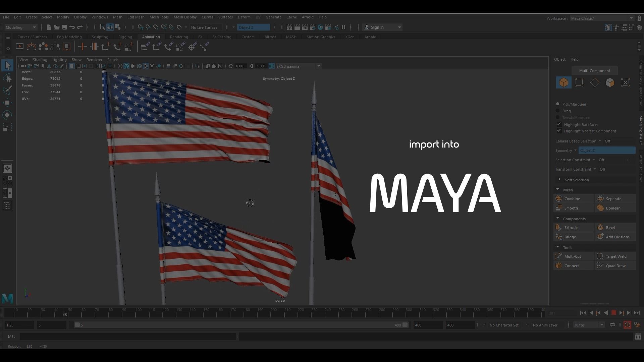
Task: Click the playback range slider bar
Action: coord(241,325)
